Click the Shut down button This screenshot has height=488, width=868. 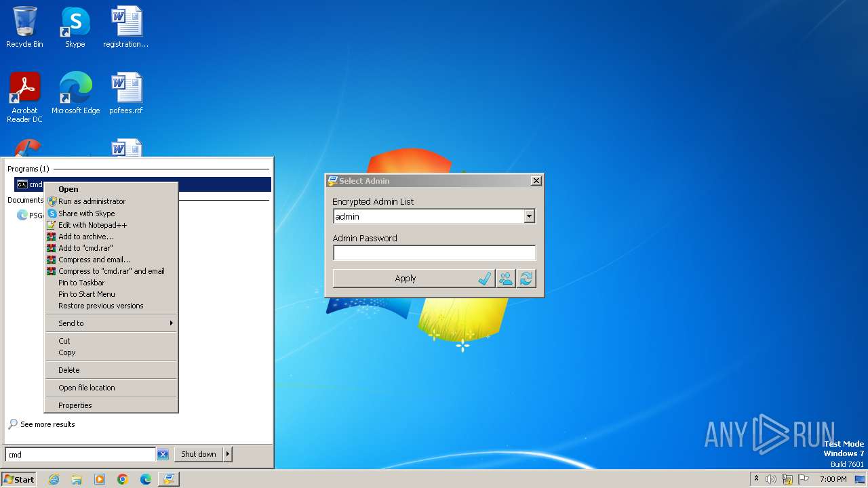point(199,454)
